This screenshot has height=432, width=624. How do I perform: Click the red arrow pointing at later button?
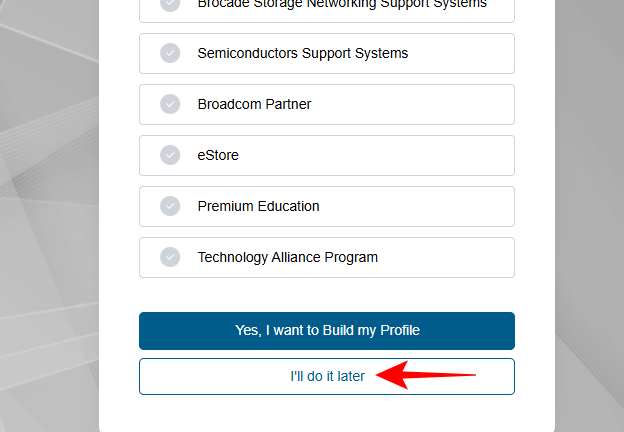430,376
